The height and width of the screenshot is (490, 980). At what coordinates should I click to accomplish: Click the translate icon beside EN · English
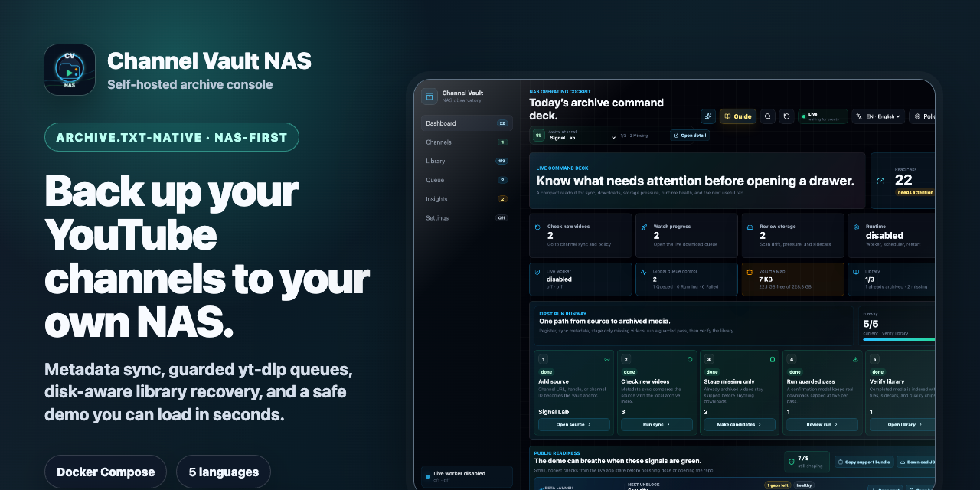(x=859, y=116)
